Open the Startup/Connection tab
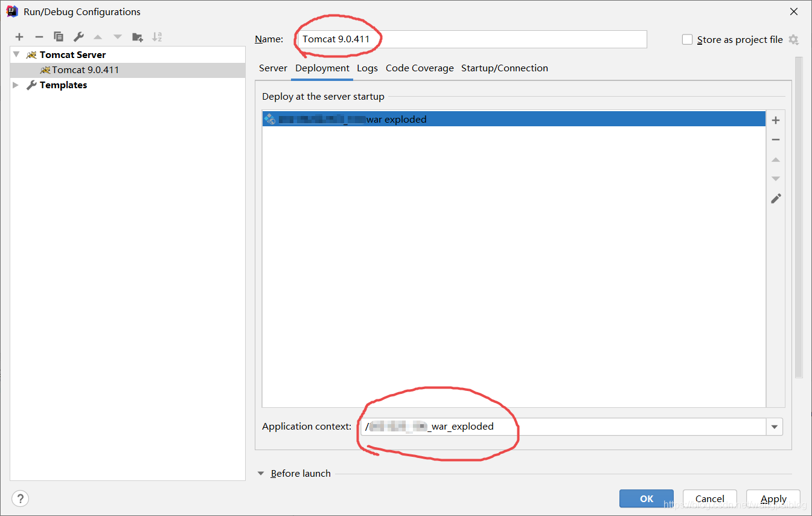This screenshot has width=812, height=516. [x=505, y=68]
